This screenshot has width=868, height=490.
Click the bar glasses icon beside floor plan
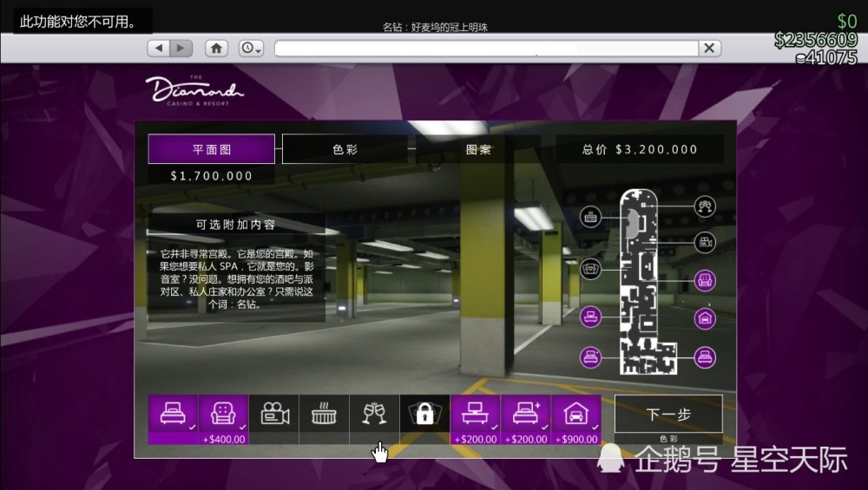[705, 206]
